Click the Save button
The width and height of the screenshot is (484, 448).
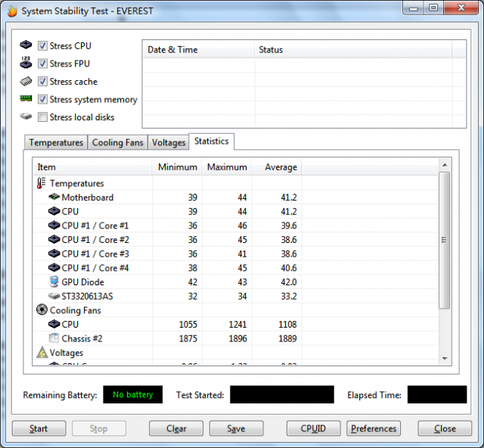(x=237, y=428)
